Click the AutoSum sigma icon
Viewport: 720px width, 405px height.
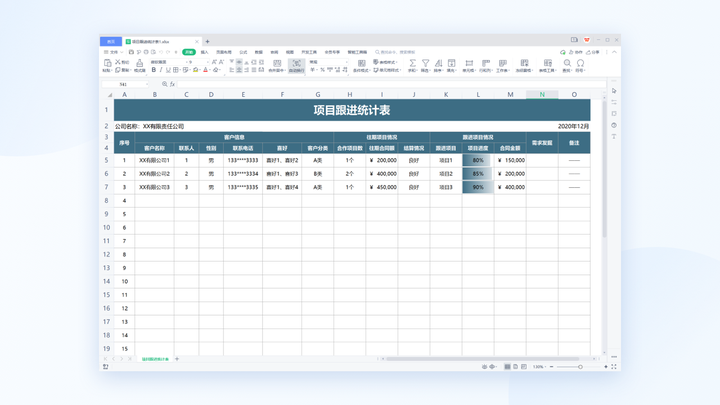pos(412,63)
